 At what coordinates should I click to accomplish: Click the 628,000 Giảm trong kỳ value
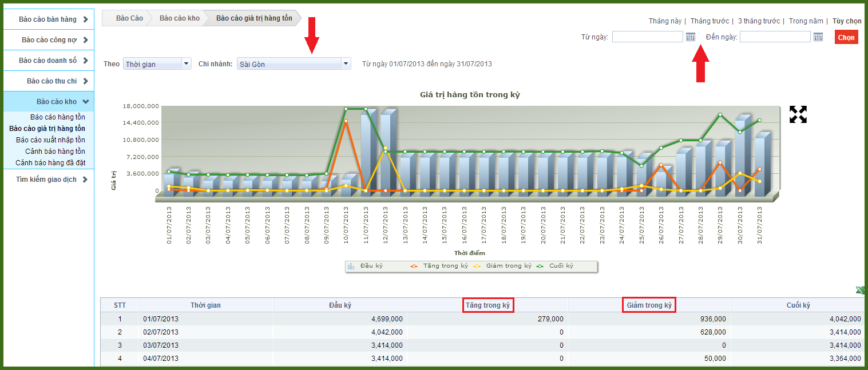(713, 332)
